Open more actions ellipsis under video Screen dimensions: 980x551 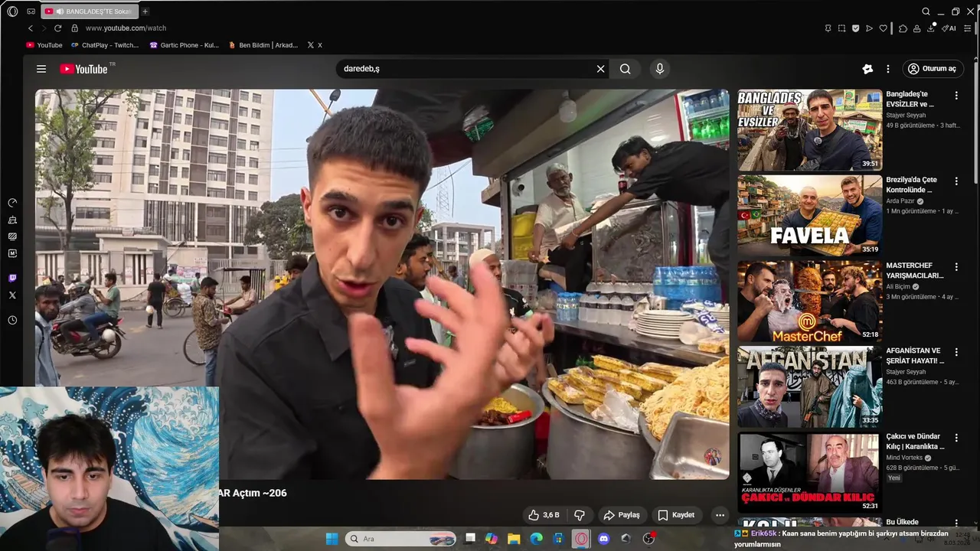720,515
